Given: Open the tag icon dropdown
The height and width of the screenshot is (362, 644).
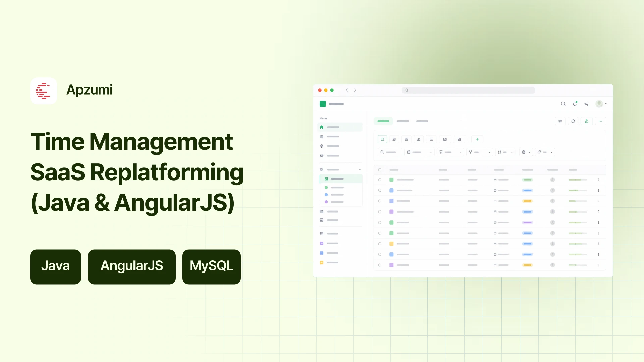Looking at the screenshot, I should 545,152.
